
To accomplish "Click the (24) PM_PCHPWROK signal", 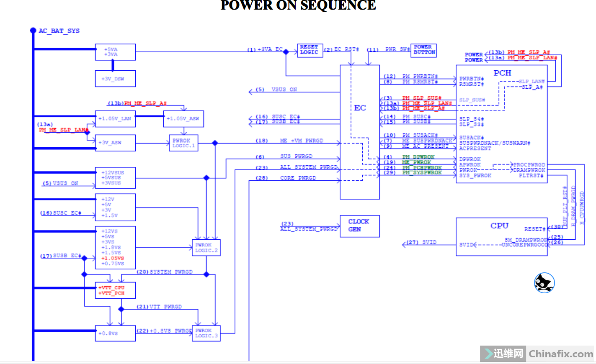I will click(413, 167).
